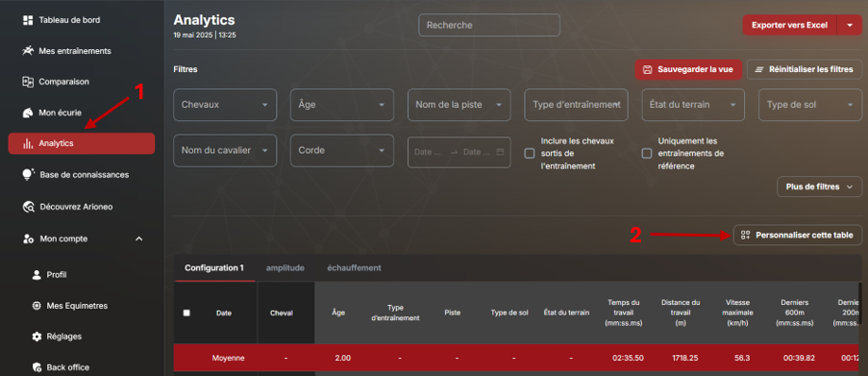
Task: Open the Corde filter dropdown
Action: [341, 151]
